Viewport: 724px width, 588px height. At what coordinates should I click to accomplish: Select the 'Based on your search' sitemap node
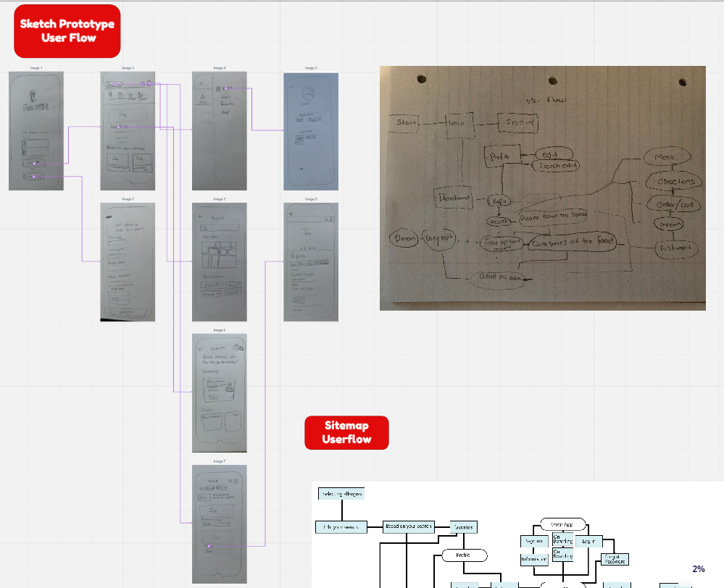(x=409, y=526)
